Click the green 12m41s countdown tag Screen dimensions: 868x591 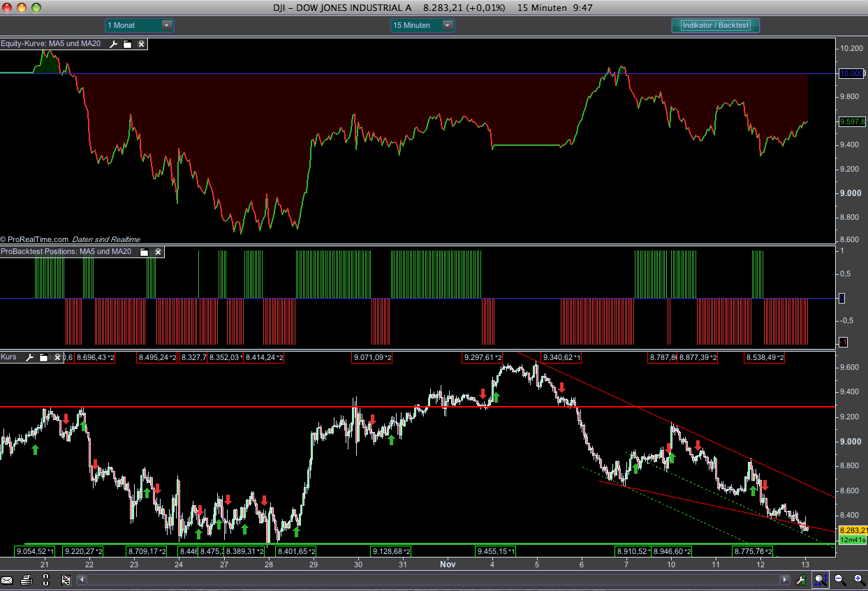click(853, 540)
